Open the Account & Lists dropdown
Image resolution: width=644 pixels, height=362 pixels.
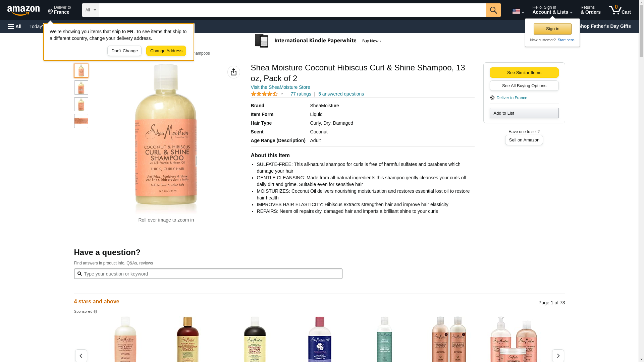pos(552,10)
